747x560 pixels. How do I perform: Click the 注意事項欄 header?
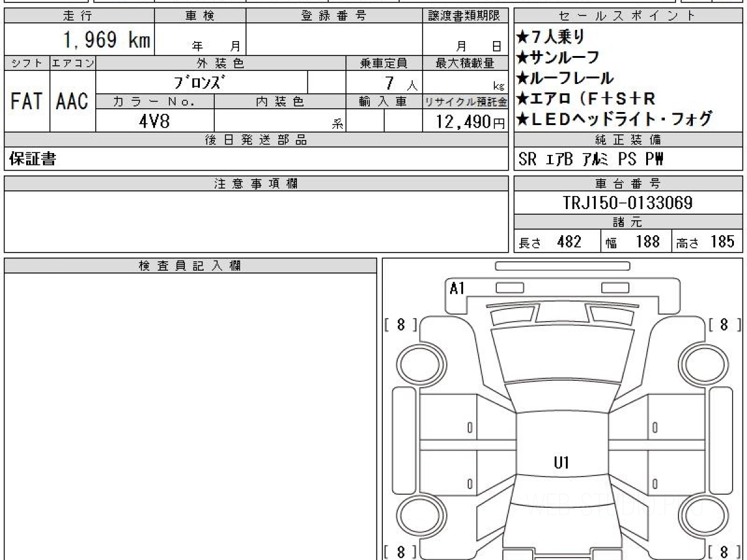256,184
